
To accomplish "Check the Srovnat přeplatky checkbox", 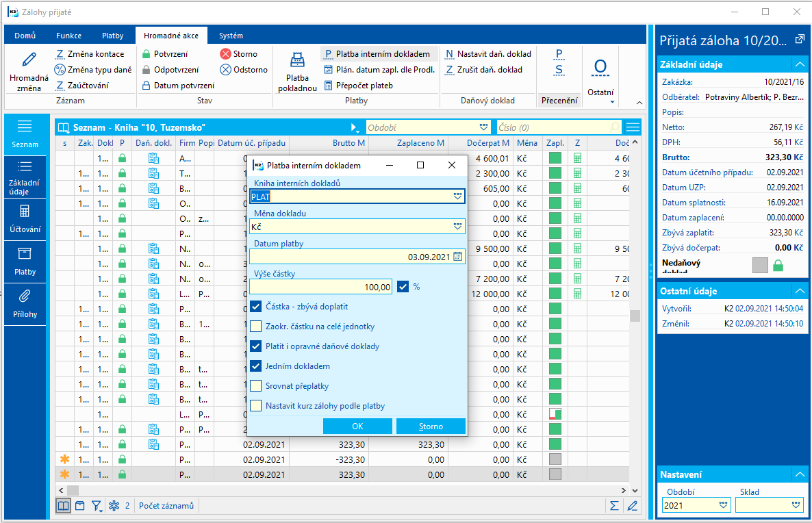I will click(x=255, y=385).
